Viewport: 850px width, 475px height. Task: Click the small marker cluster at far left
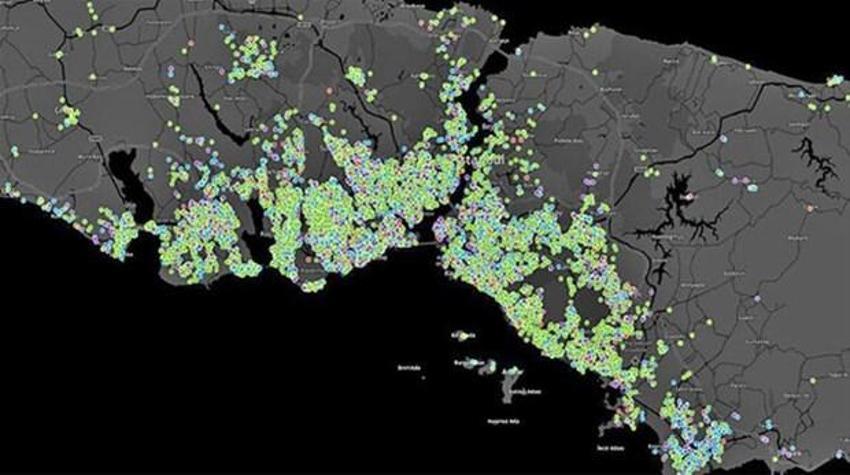[x=69, y=117]
